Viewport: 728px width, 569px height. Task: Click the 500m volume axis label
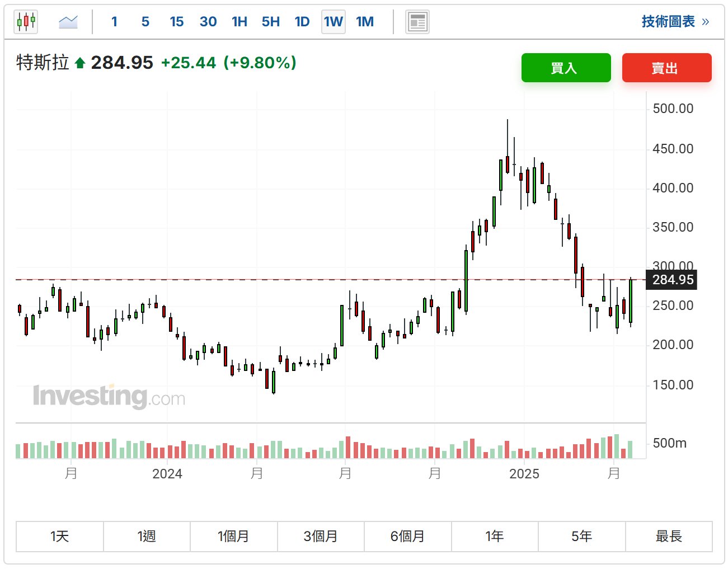[670, 443]
